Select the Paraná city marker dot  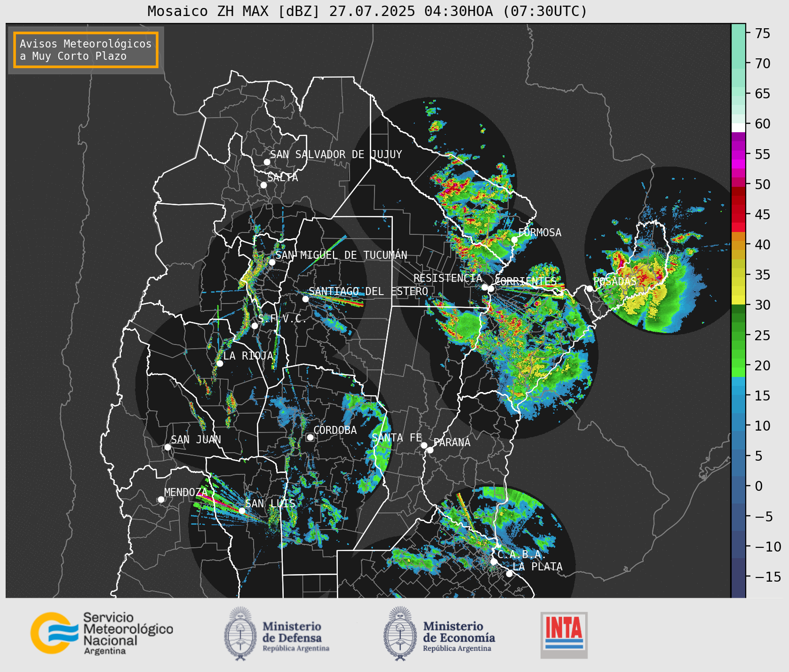pos(430,450)
